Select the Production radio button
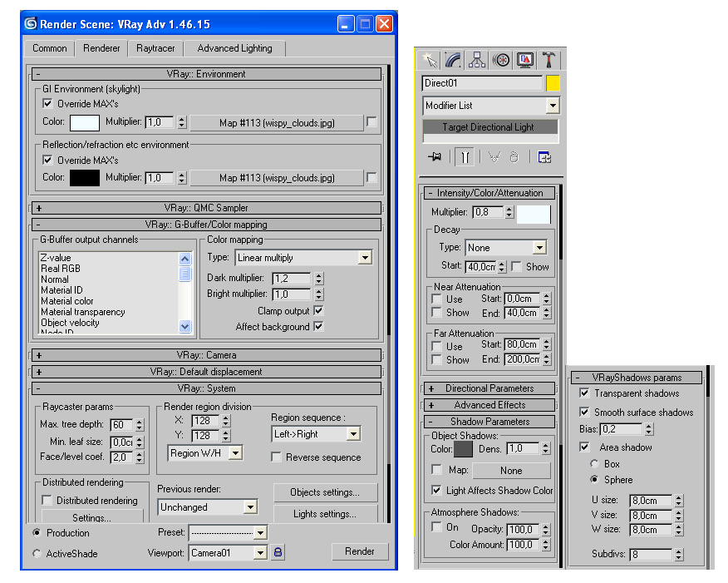The height and width of the screenshot is (583, 728). (x=37, y=532)
